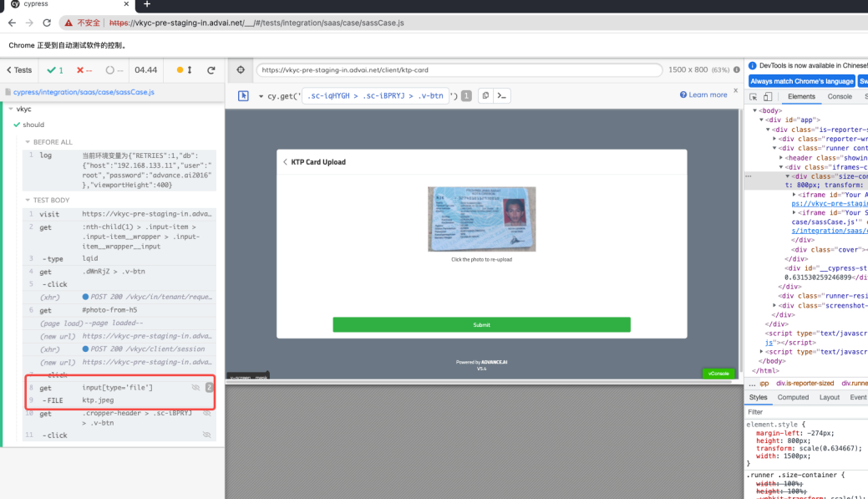Select the page load event row
This screenshot has width=868, height=499.
[119, 323]
